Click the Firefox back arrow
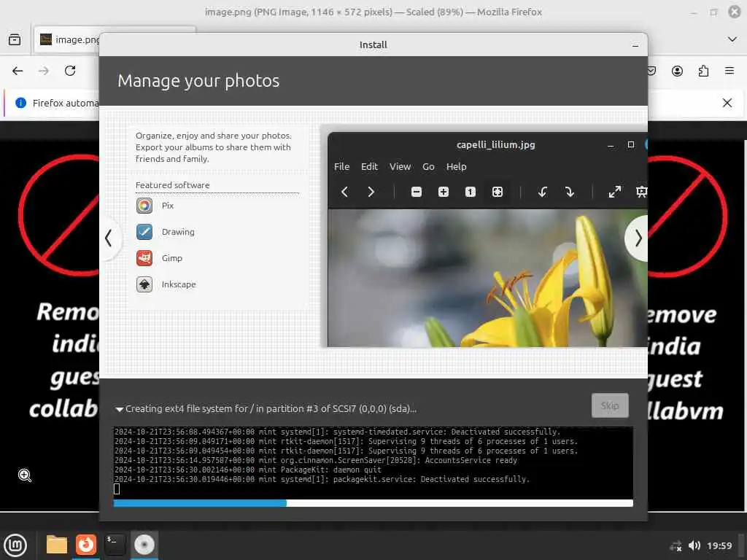The height and width of the screenshot is (560, 747). tap(18, 71)
